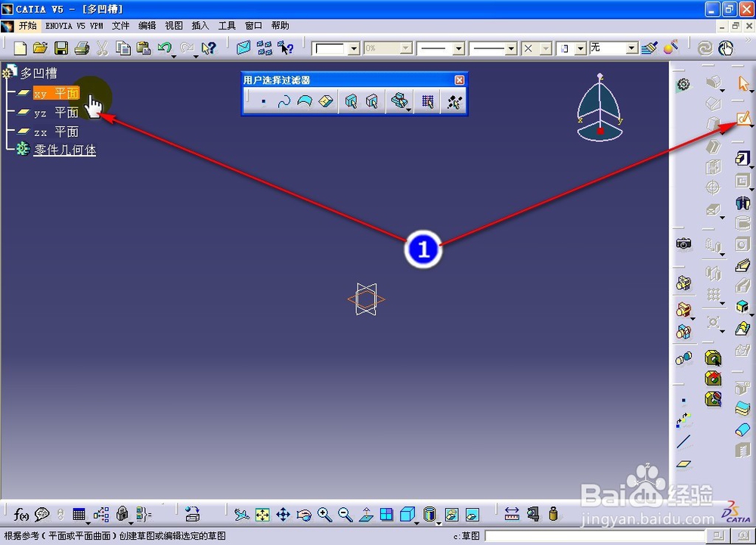The height and width of the screenshot is (545, 756).
Task: Select the Normal View tool
Action: pos(366,515)
